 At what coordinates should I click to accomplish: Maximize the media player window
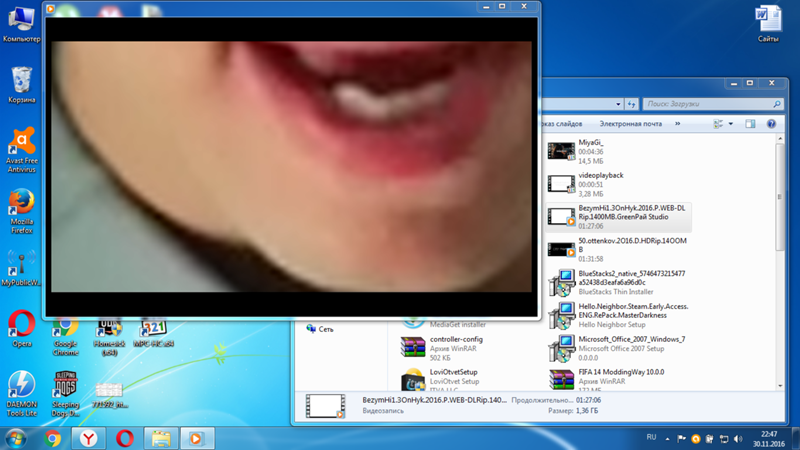click(502, 7)
